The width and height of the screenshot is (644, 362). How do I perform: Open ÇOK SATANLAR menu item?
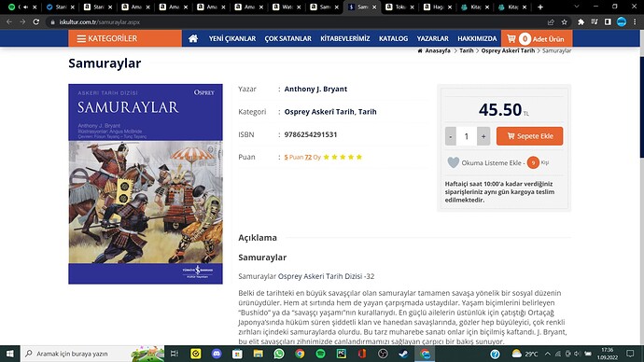click(x=287, y=38)
